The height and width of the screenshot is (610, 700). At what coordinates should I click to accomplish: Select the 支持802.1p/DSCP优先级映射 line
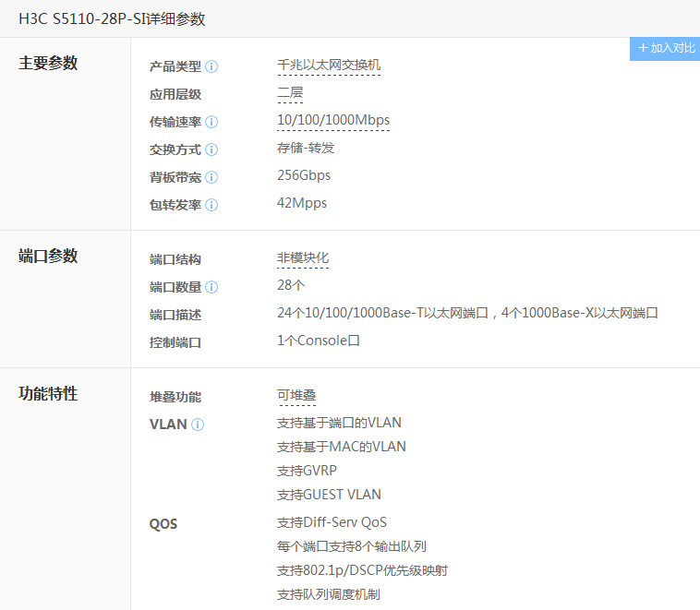[362, 570]
